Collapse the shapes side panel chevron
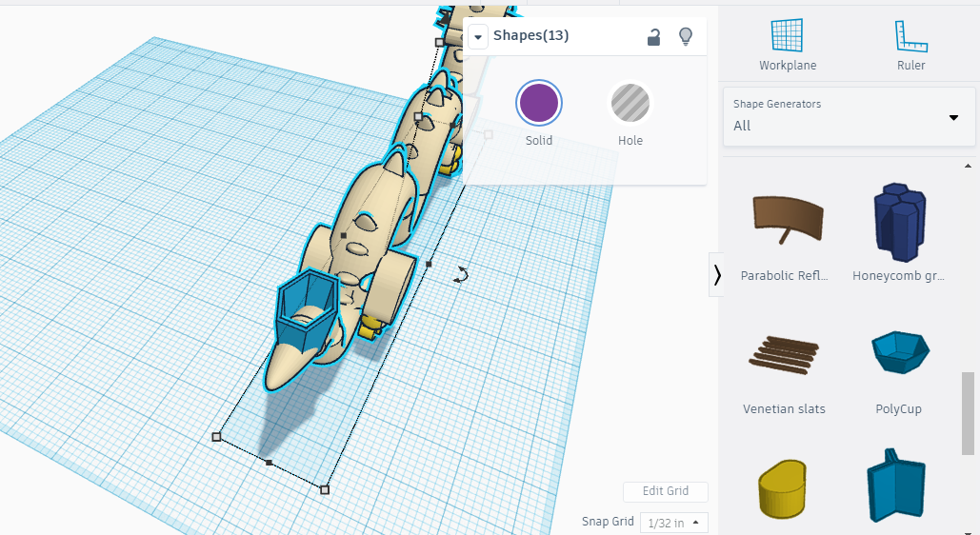The image size is (980, 535). click(717, 274)
